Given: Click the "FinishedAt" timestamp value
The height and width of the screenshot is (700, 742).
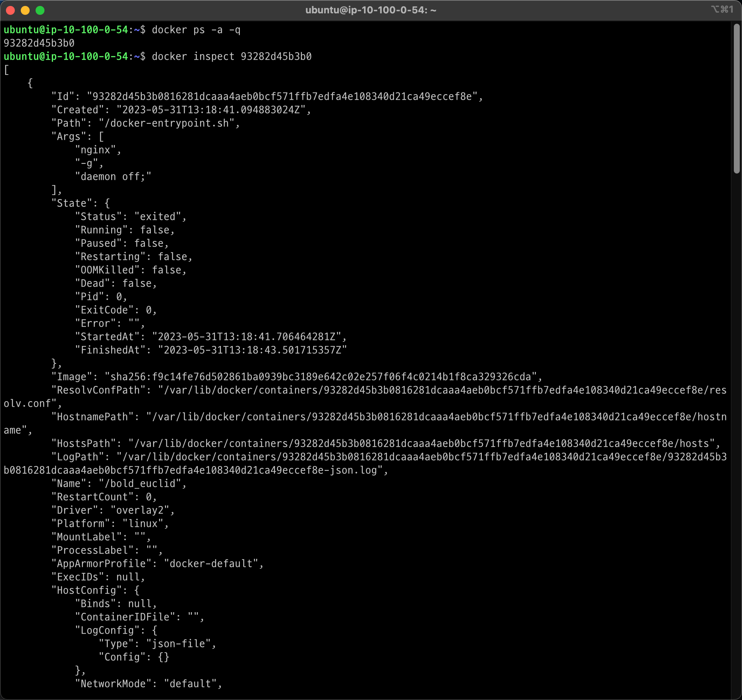Looking at the screenshot, I should pyautogui.click(x=252, y=350).
